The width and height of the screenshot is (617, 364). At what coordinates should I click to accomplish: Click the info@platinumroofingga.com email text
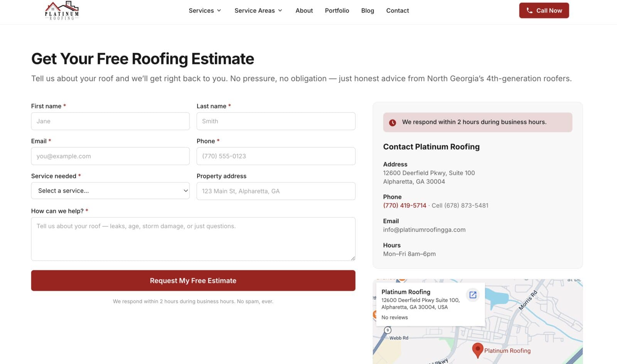point(424,230)
